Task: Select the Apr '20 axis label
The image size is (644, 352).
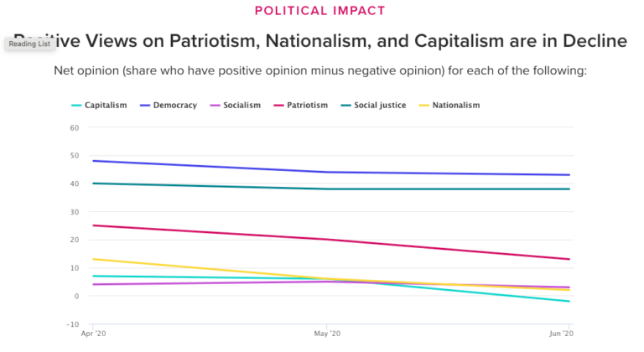Action: point(93,334)
